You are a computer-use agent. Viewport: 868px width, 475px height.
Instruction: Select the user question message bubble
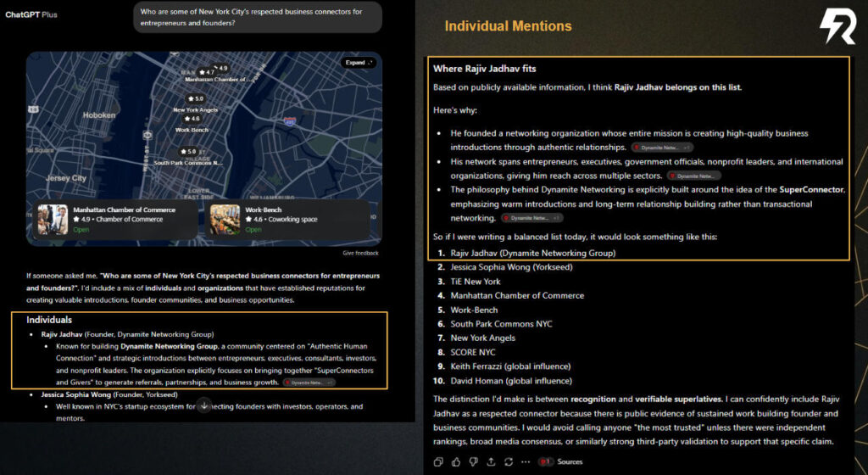click(x=258, y=17)
